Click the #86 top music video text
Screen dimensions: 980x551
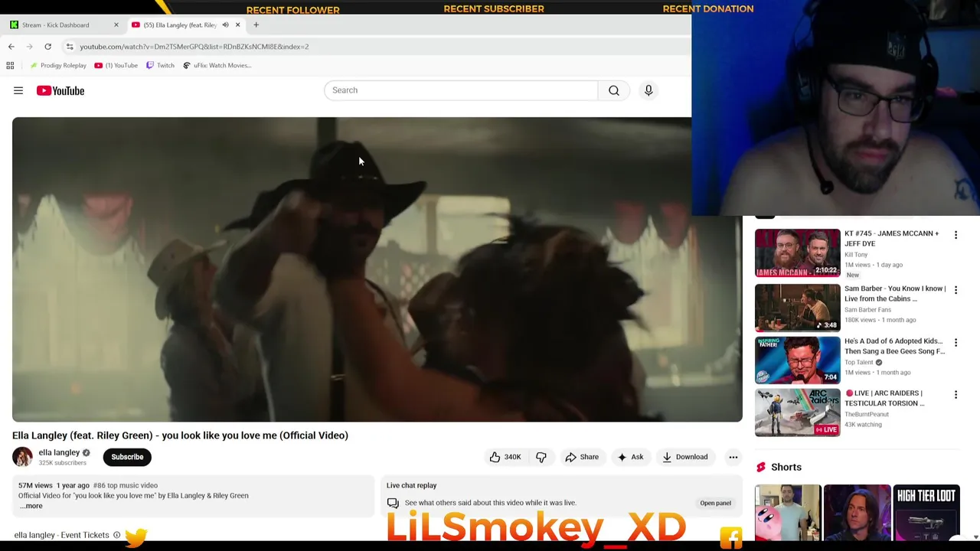(125, 485)
